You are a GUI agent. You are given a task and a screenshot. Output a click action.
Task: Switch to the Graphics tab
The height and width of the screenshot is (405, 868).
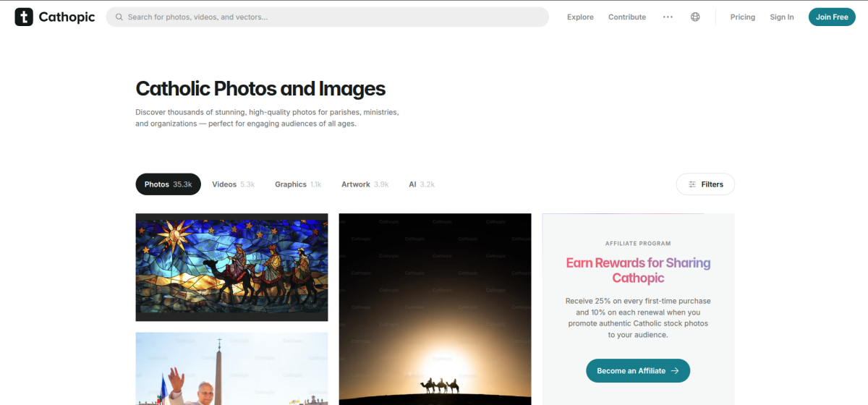pyautogui.click(x=297, y=184)
